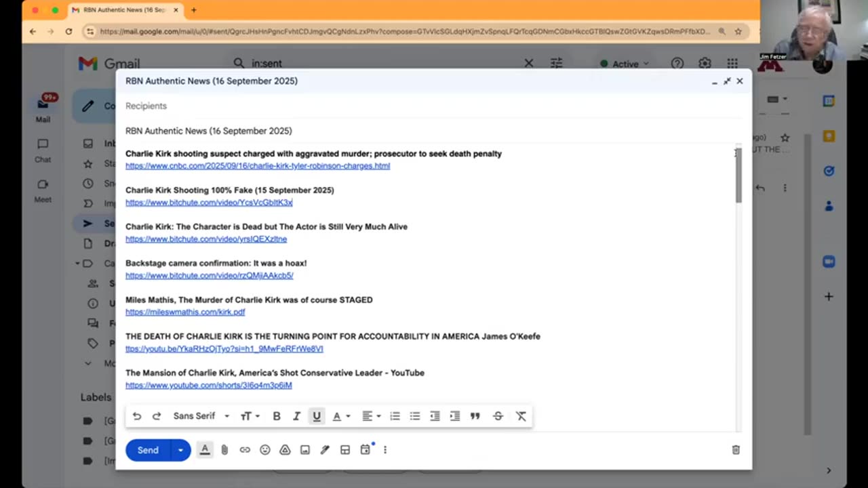Open the text size dropdown
The width and height of the screenshot is (868, 488).
click(x=250, y=416)
